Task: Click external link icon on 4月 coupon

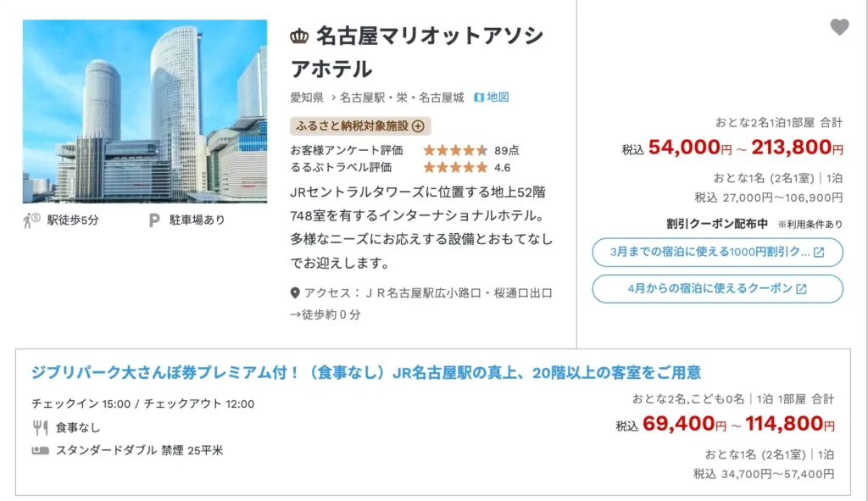Action: tap(801, 289)
